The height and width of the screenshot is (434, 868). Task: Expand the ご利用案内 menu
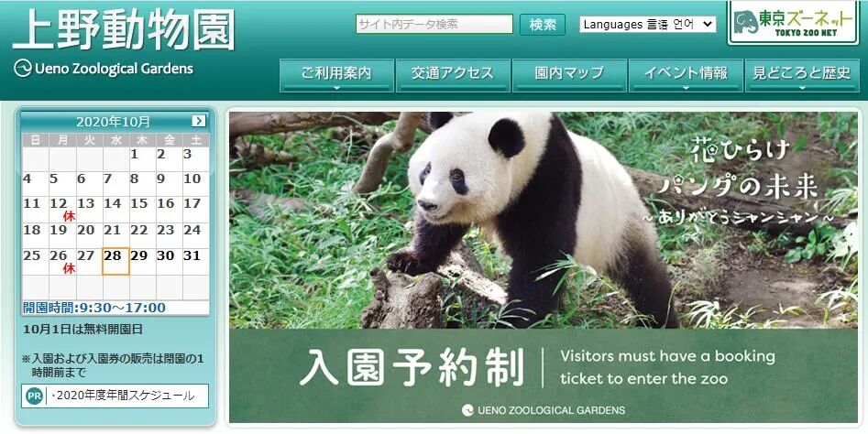pyautogui.click(x=336, y=75)
